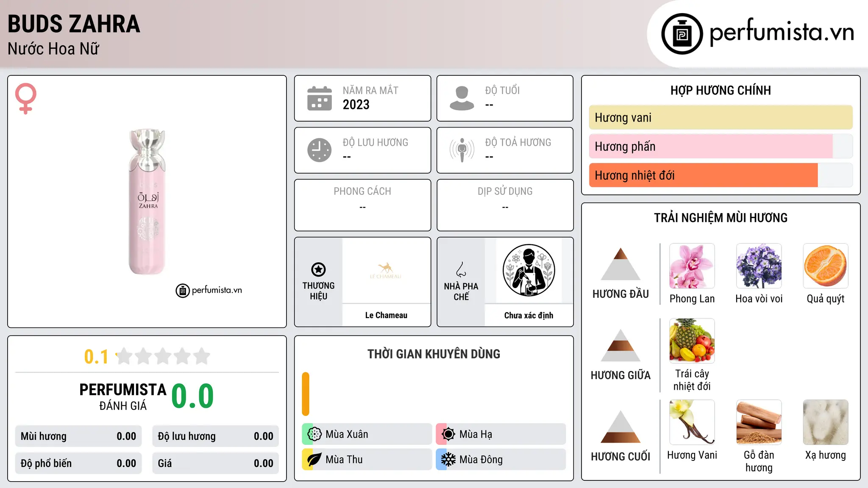The image size is (868, 488).
Task: Click the Độ phổ biến score row
Action: 78,463
